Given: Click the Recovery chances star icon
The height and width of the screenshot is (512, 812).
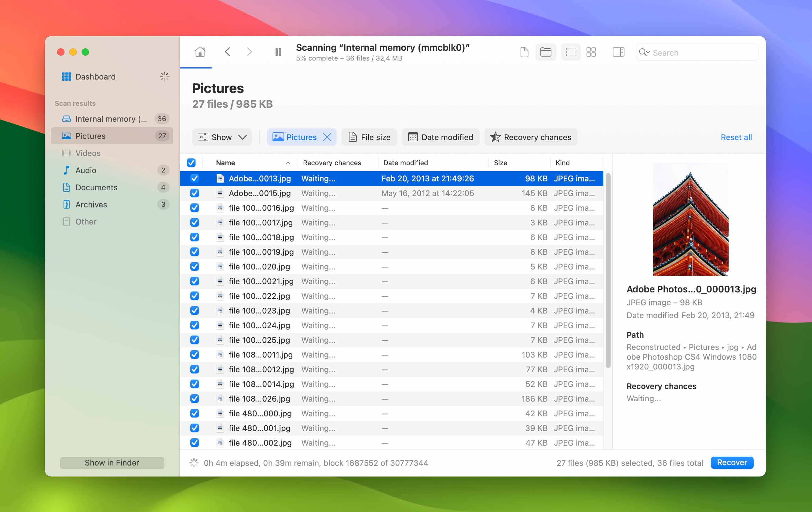Looking at the screenshot, I should click(495, 137).
